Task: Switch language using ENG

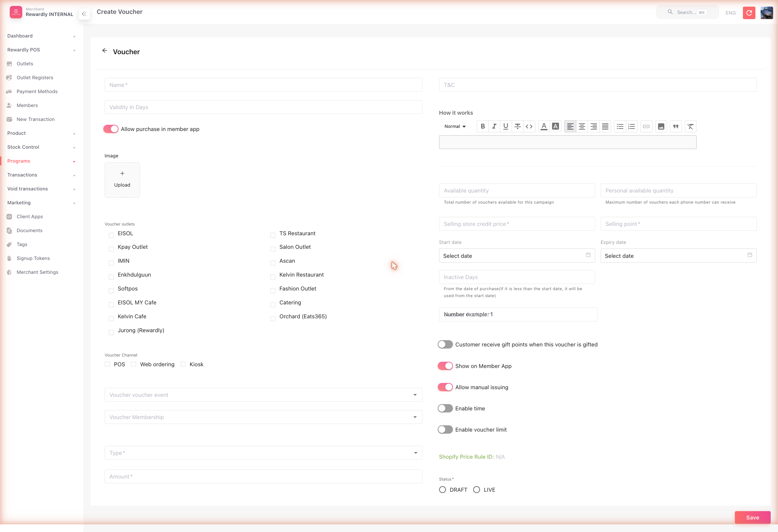Action: coord(731,13)
